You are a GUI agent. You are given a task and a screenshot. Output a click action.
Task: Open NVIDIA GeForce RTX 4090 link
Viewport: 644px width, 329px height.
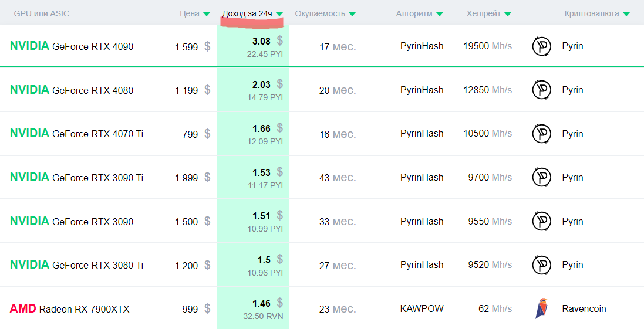tap(72, 46)
